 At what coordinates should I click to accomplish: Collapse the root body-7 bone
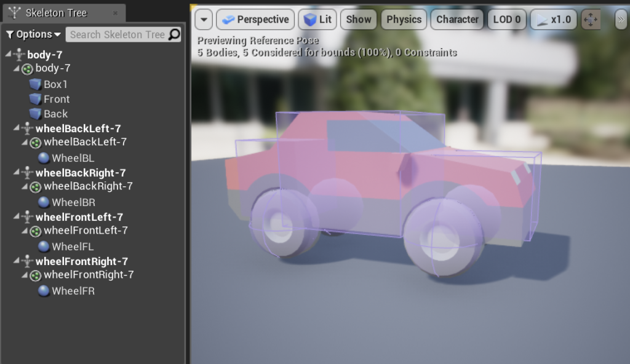click(x=8, y=55)
